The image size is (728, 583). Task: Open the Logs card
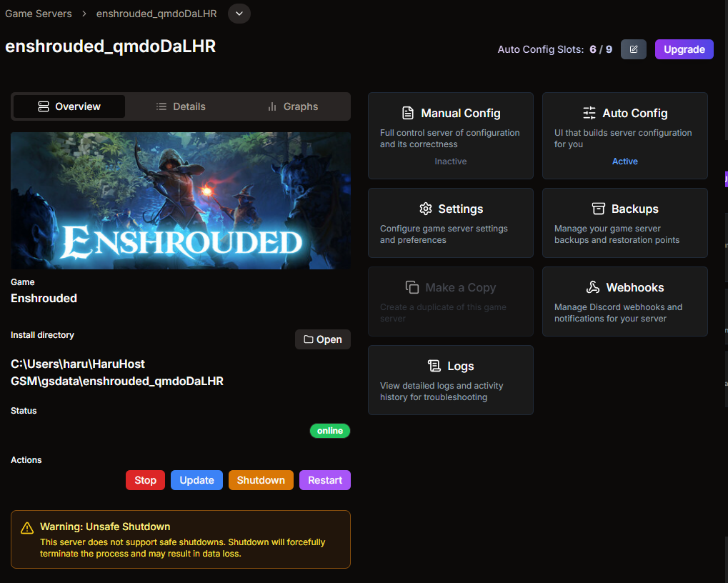[x=450, y=379]
